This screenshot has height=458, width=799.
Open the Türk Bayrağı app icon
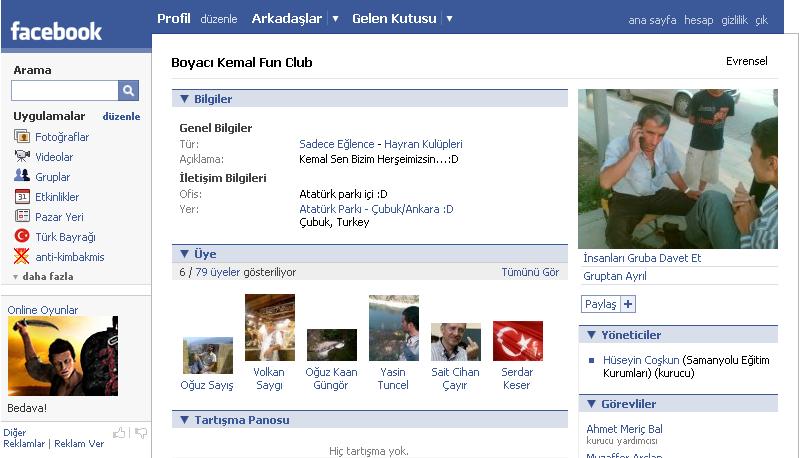coord(22,237)
